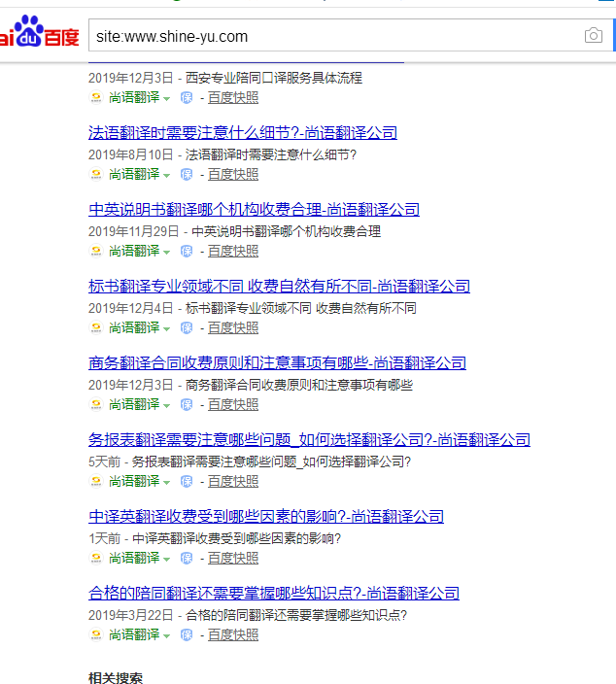Open result 中译英翻译收费受到哪些因素的影响

[266, 517]
